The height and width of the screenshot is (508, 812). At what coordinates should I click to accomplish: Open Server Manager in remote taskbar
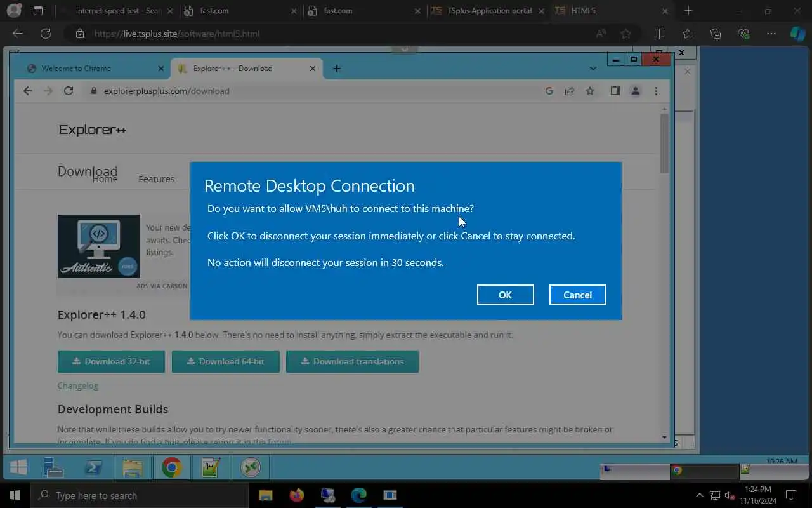(53, 468)
